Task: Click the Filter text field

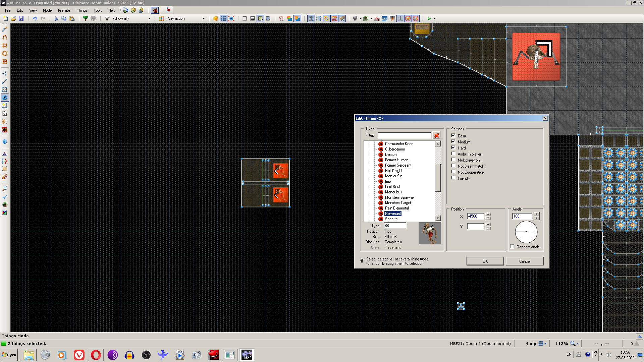Action: pos(404,135)
